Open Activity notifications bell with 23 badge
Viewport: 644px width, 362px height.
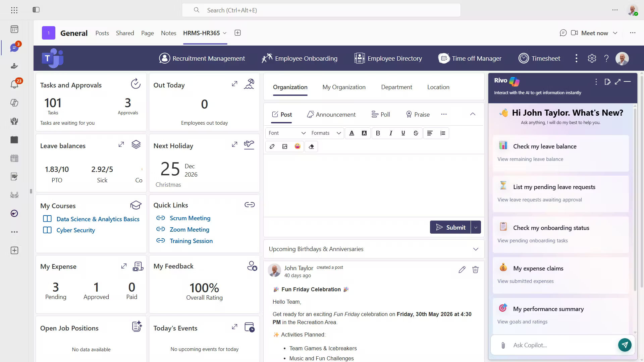(x=14, y=84)
